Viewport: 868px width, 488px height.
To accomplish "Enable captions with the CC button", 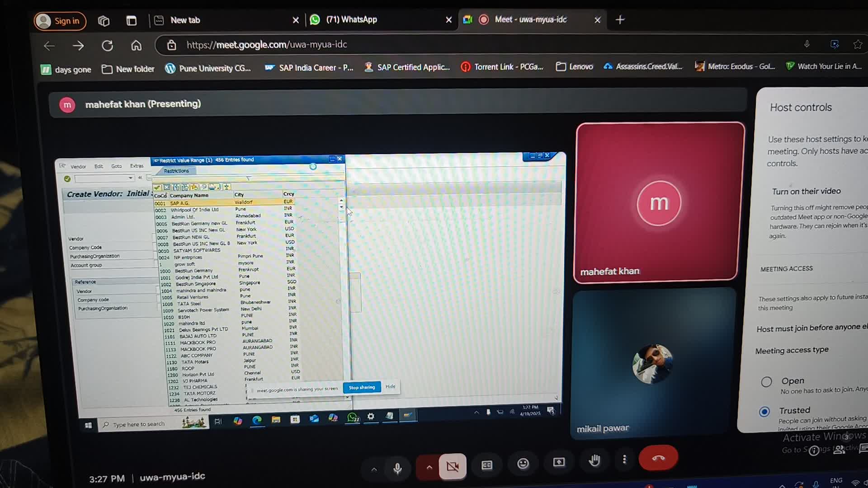I will (x=487, y=465).
